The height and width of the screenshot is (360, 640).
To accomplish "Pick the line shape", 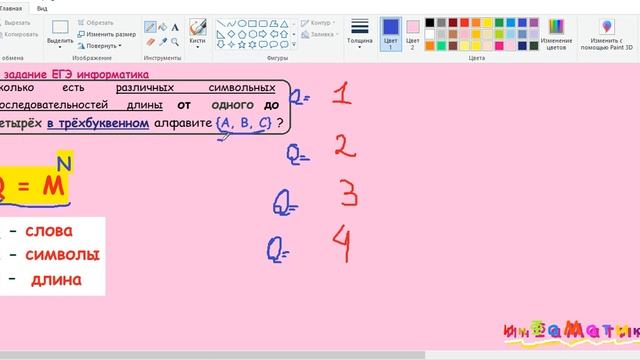I will pos(221,24).
